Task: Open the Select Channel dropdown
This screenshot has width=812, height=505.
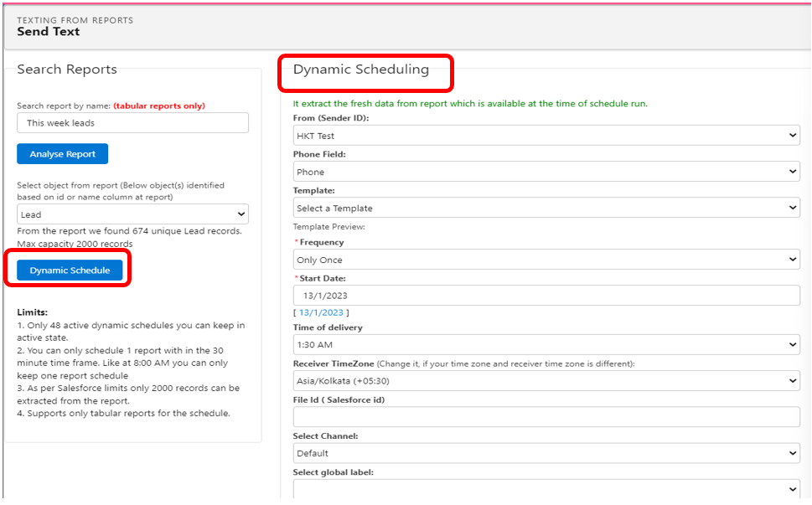Action: click(546, 453)
